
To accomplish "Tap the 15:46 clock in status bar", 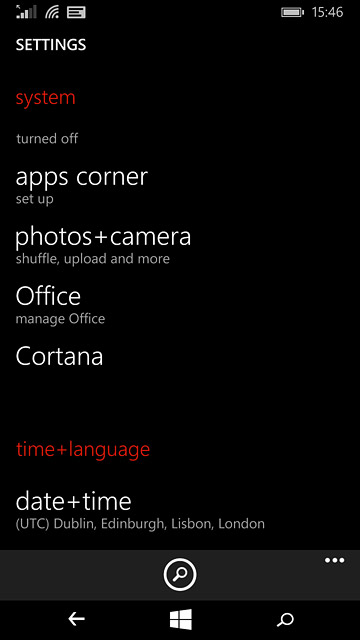I will [x=327, y=13].
